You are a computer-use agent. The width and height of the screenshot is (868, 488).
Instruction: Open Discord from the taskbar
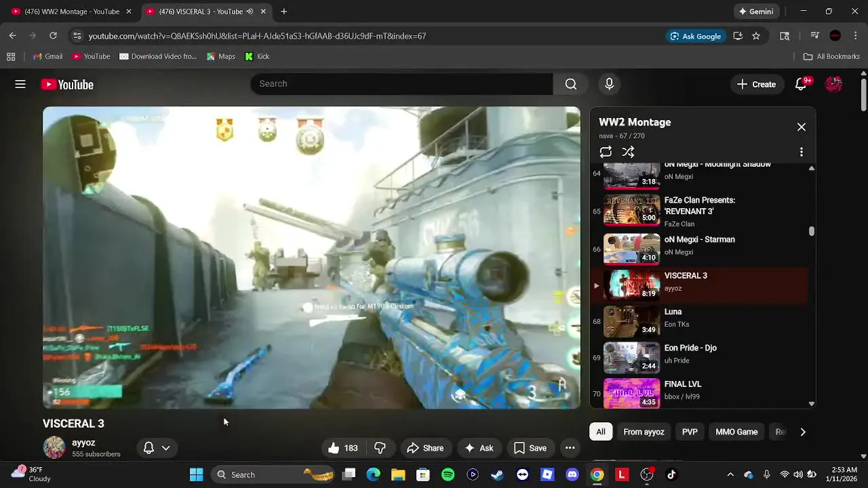pyautogui.click(x=572, y=474)
